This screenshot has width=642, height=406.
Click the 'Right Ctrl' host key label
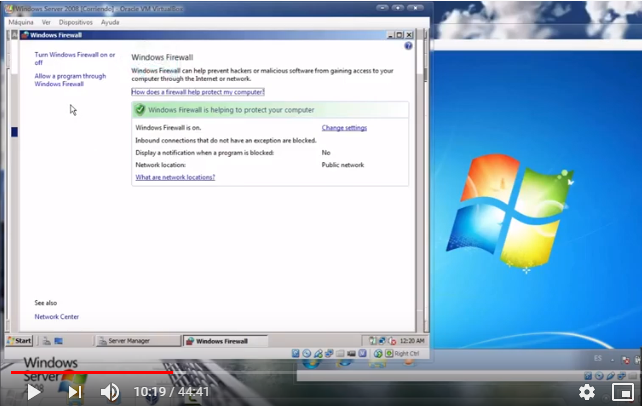coord(407,354)
